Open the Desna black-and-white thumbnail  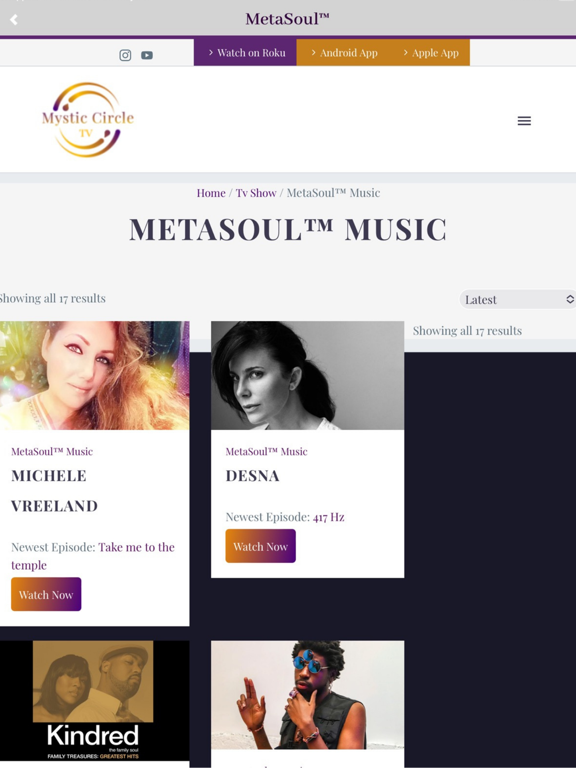point(308,375)
